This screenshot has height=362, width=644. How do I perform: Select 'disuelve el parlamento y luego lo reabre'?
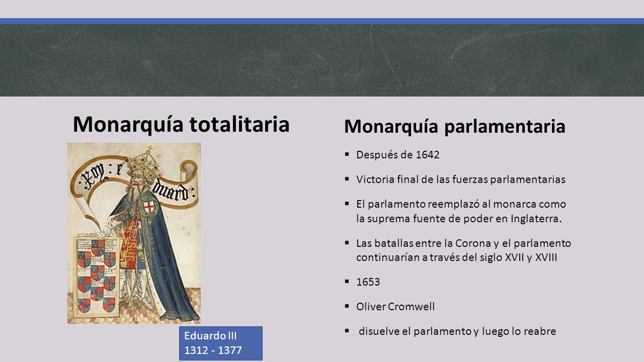coord(457,331)
